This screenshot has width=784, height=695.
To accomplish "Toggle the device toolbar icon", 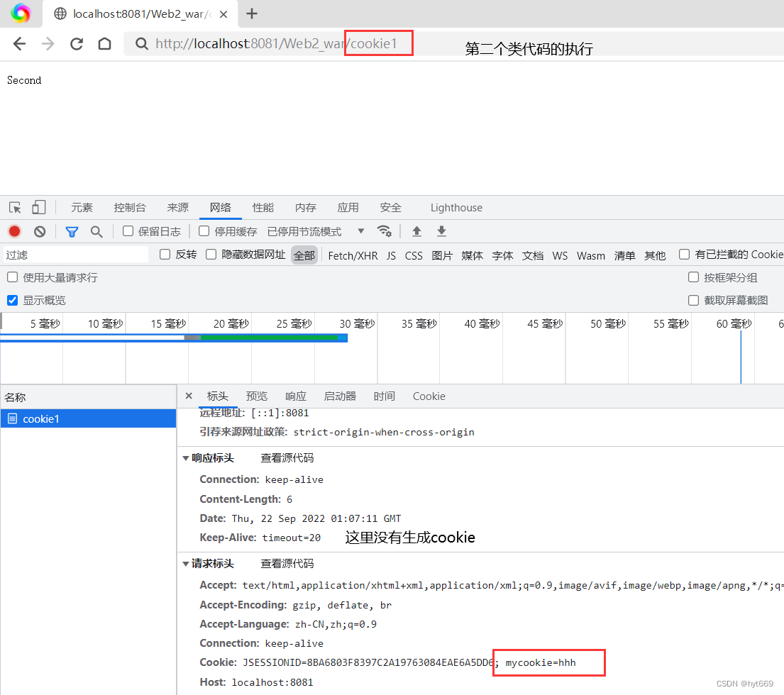I will pos(38,207).
